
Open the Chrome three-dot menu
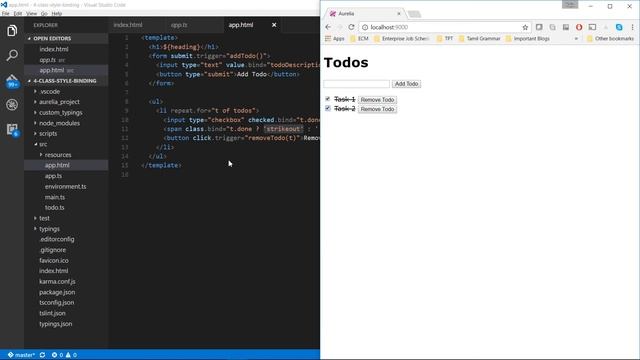pyautogui.click(x=632, y=27)
